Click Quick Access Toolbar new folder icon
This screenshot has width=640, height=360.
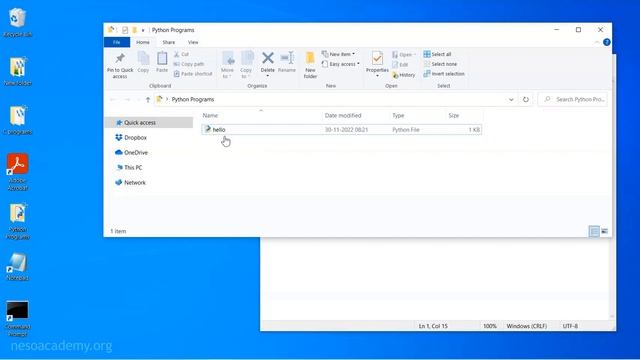[x=134, y=30]
